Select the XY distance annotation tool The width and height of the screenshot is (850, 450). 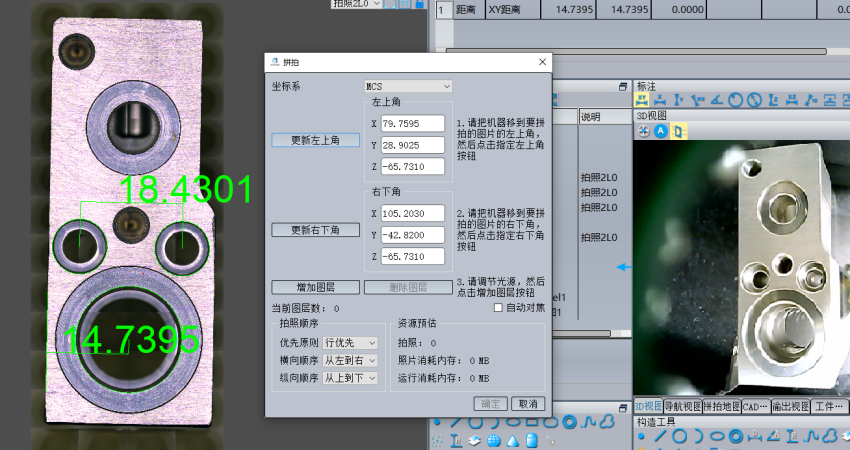coord(642,100)
